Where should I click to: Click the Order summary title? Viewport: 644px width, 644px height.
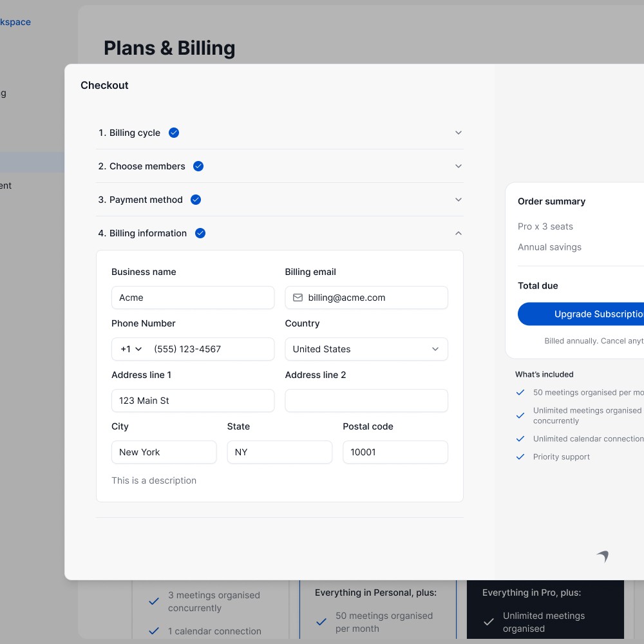point(552,201)
